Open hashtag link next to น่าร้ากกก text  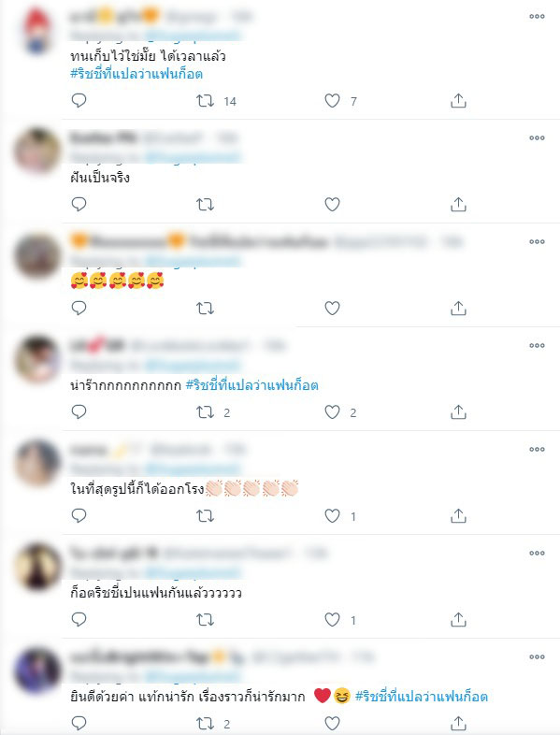[252, 385]
